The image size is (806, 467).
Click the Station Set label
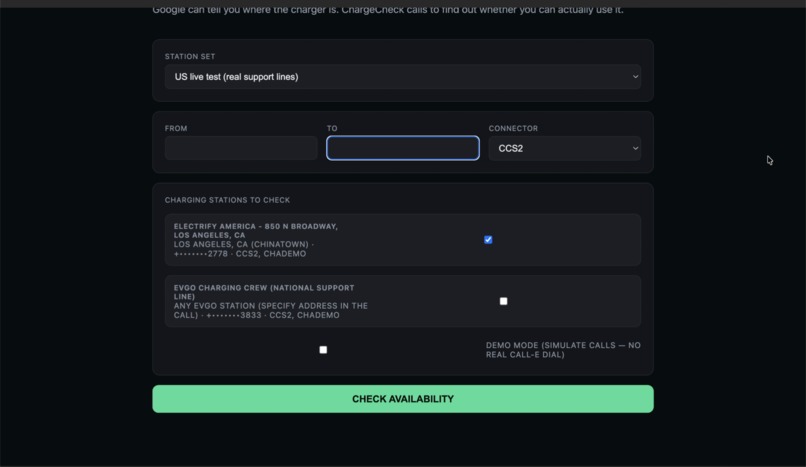tap(190, 57)
